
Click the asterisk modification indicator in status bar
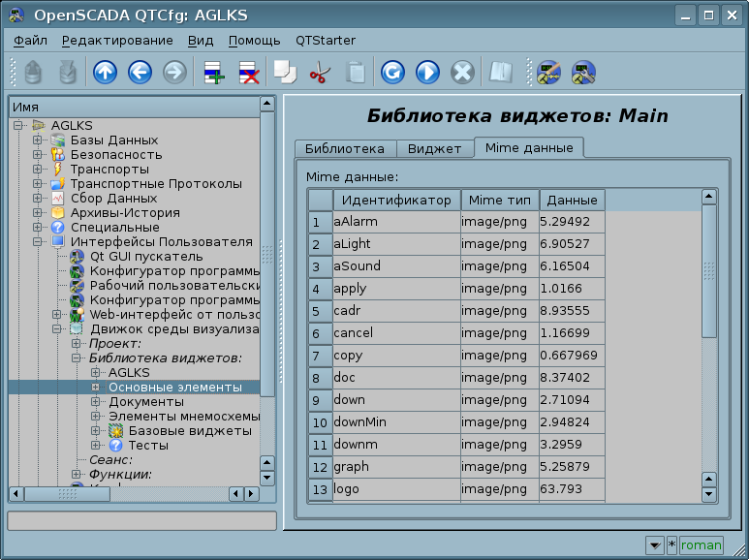coord(671,544)
